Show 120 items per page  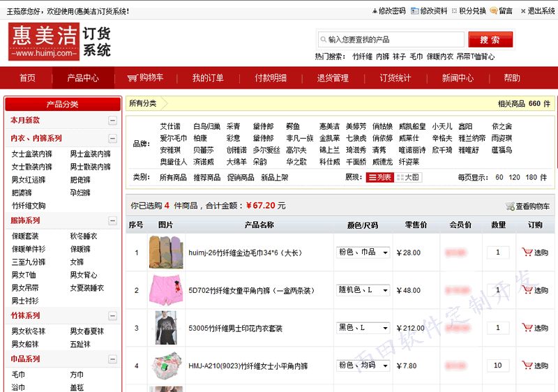click(x=514, y=177)
